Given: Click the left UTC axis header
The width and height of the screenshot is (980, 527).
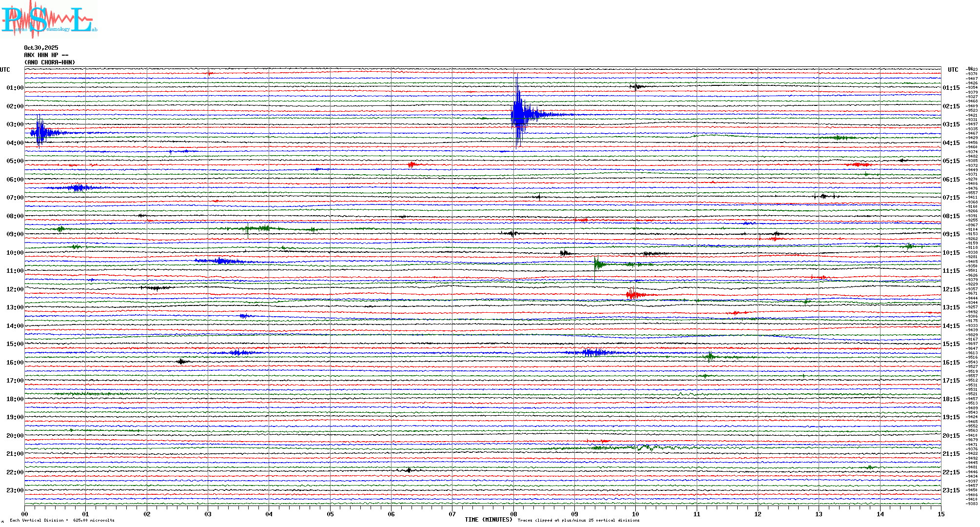Looking at the screenshot, I should click(x=5, y=70).
